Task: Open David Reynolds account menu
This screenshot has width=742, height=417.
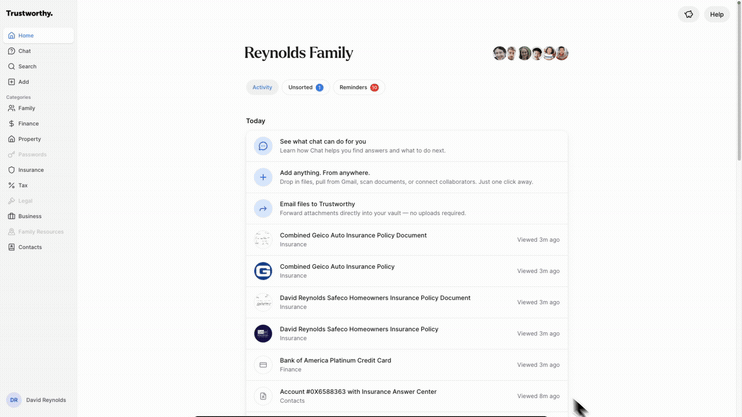Action: tap(38, 400)
